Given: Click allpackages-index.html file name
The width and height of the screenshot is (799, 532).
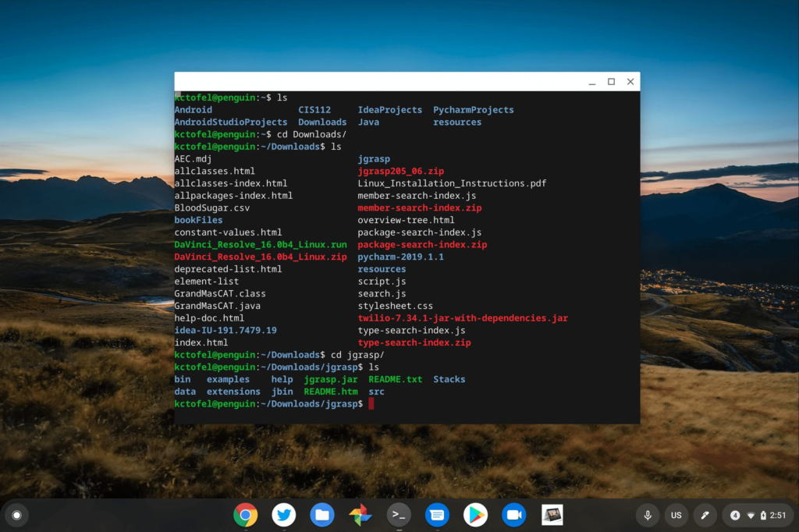Looking at the screenshot, I should [x=233, y=196].
